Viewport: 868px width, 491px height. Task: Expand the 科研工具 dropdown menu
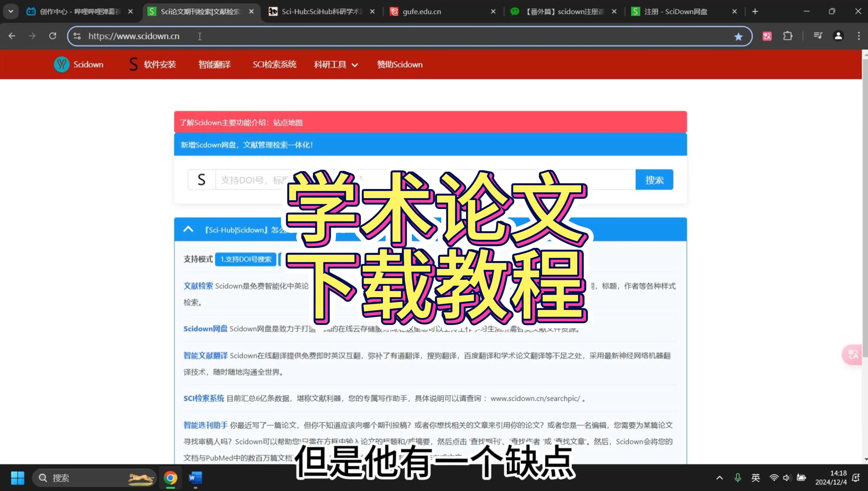click(336, 64)
